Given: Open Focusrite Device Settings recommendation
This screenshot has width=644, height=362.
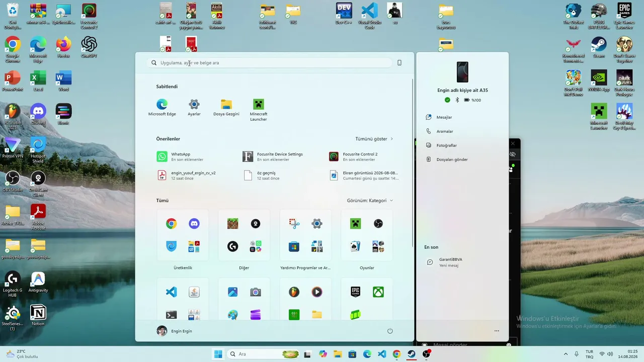Looking at the screenshot, I should 273,157.
